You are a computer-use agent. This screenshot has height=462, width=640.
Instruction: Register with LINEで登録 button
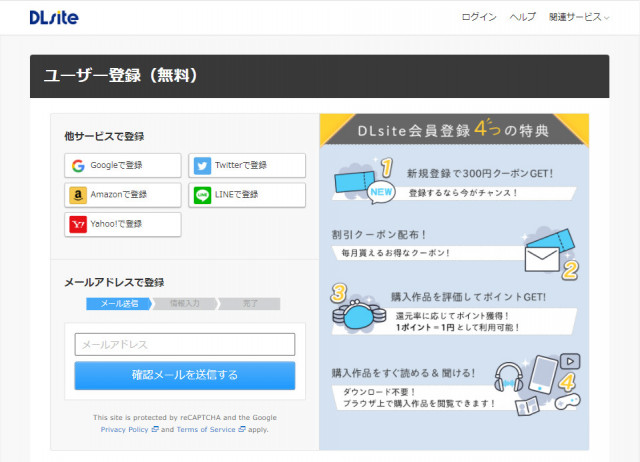247,195
